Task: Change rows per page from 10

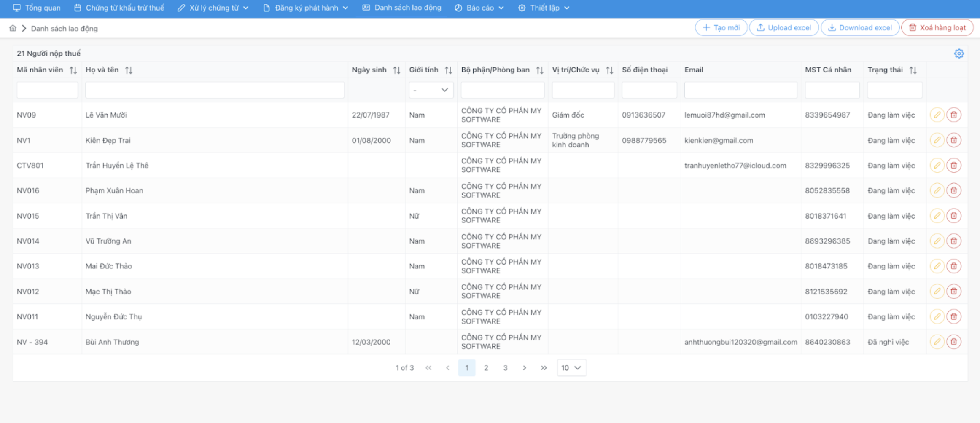Action: [x=571, y=368]
